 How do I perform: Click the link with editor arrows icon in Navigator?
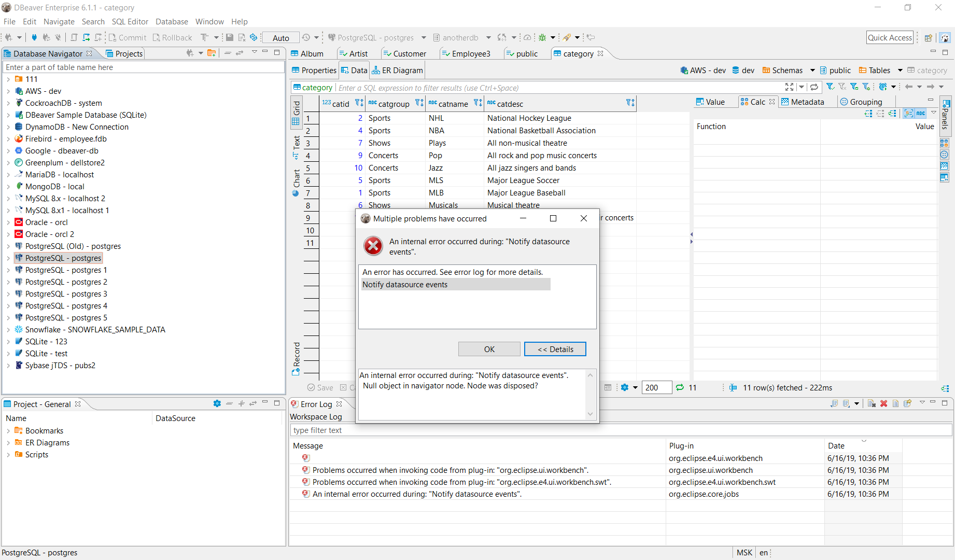(240, 53)
